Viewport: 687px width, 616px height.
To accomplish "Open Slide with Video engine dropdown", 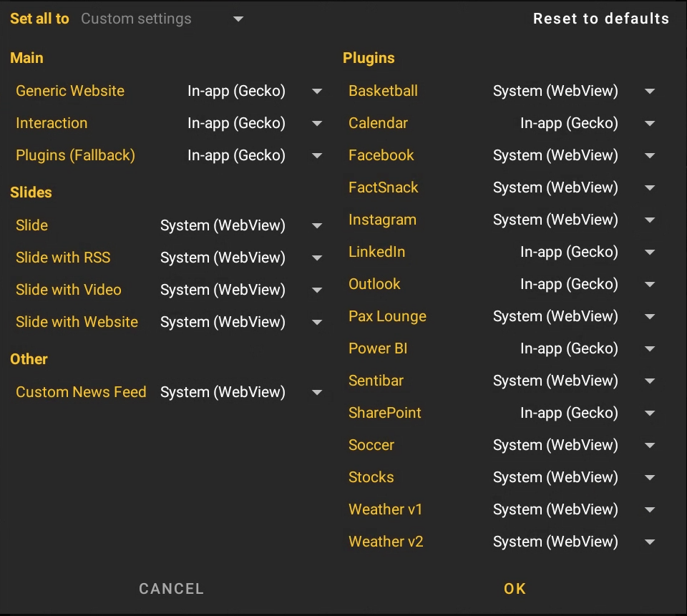I will (317, 290).
